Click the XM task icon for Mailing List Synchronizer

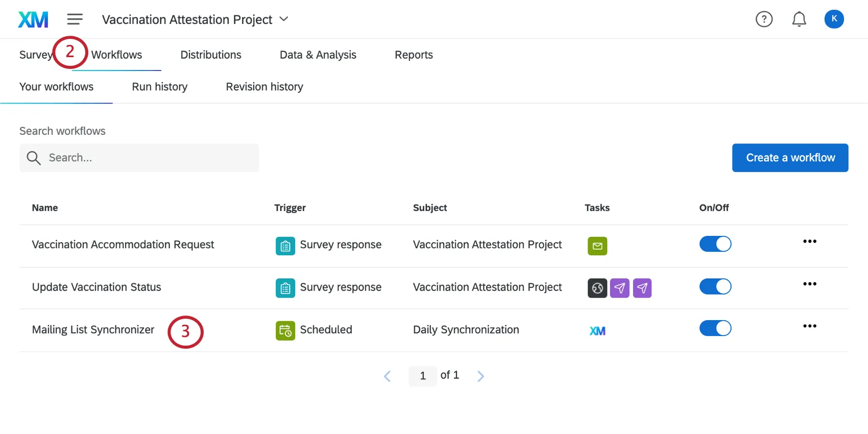click(x=597, y=331)
